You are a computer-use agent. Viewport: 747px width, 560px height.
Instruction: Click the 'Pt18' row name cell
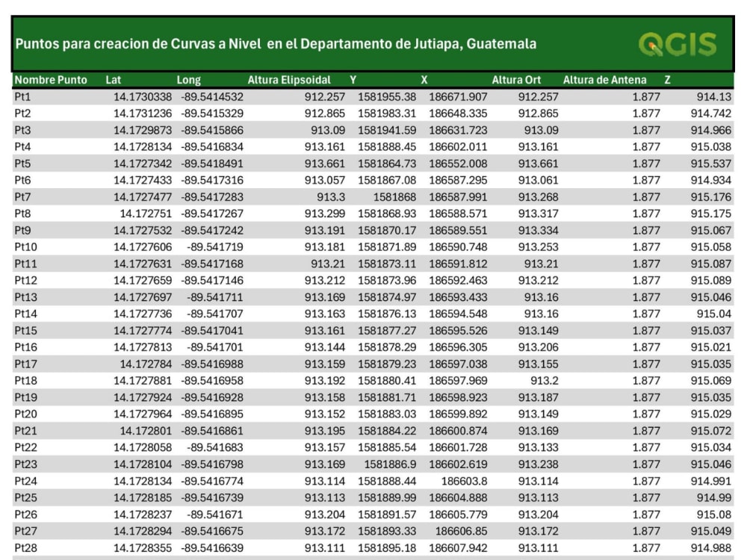tap(25, 381)
